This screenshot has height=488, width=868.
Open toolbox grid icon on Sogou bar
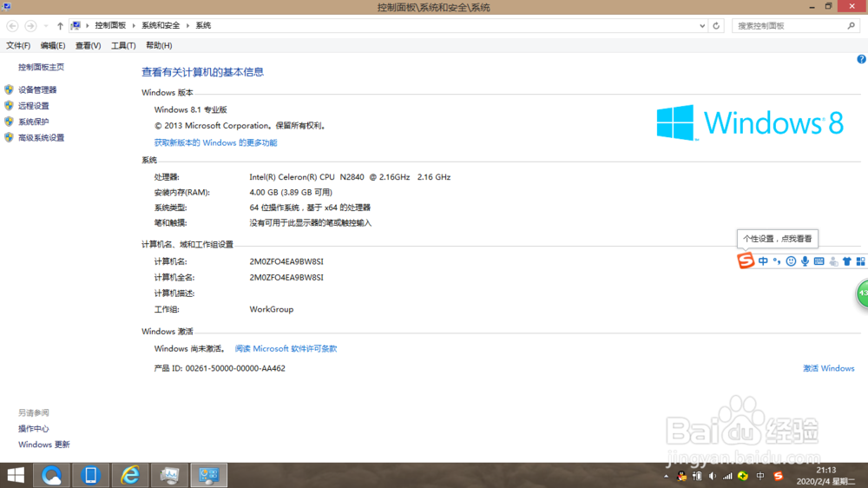pyautogui.click(x=860, y=260)
